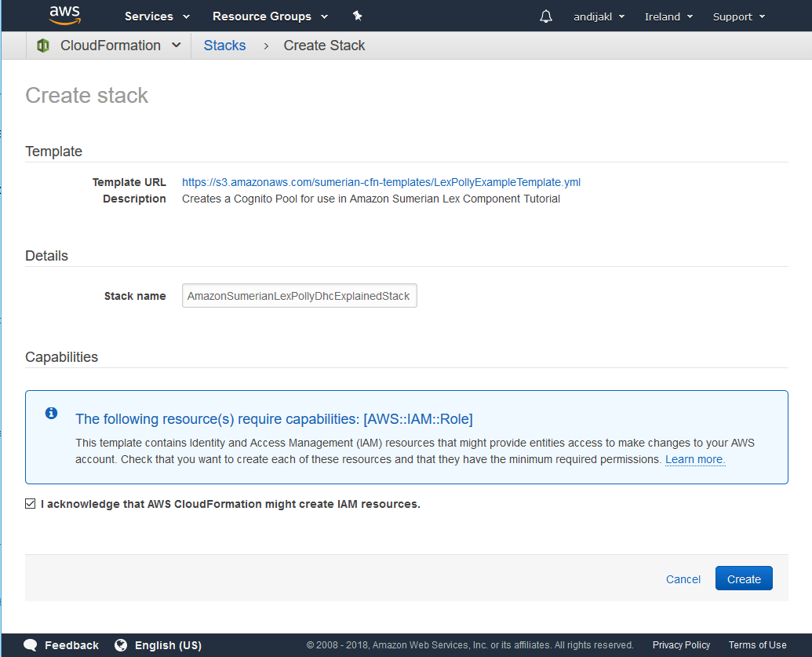
Task: Click the AWS logo icon
Action: point(65,16)
